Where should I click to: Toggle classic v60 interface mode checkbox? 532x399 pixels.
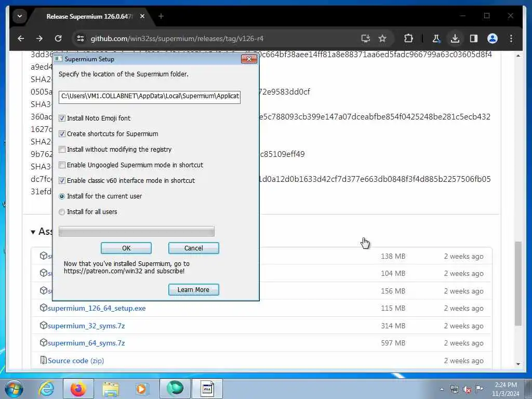click(62, 180)
